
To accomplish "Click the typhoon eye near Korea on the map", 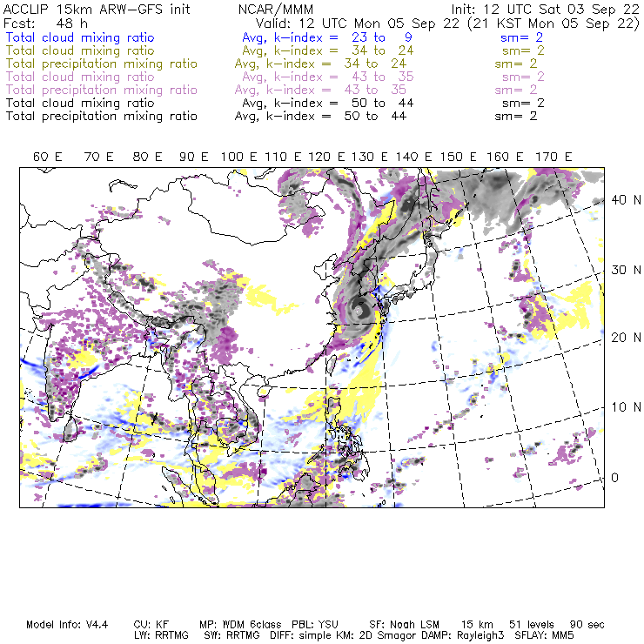I will tap(359, 311).
